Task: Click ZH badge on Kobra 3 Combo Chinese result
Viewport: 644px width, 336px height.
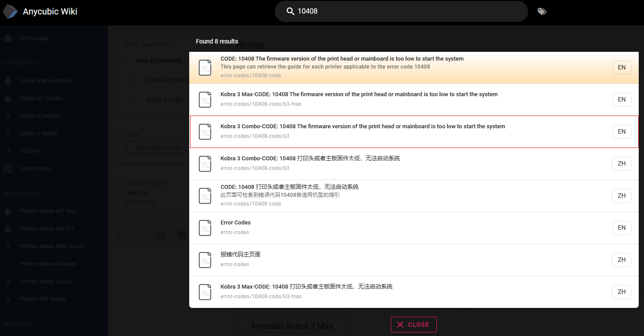Action: coord(622,164)
